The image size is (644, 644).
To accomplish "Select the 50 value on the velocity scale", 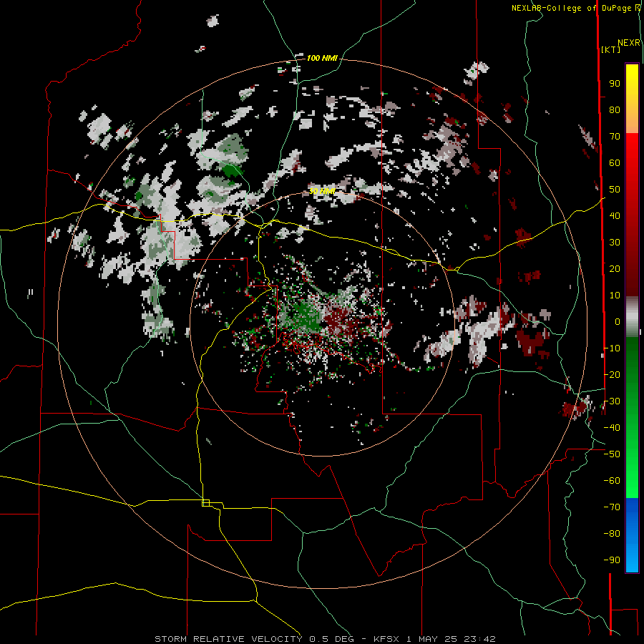I will pos(615,190).
